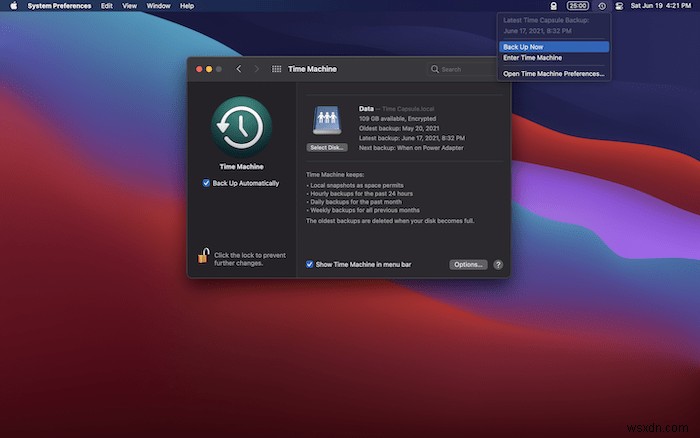The height and width of the screenshot is (438, 700).
Task: Click 'Time Machine keeps:' heading
Action: point(335,175)
